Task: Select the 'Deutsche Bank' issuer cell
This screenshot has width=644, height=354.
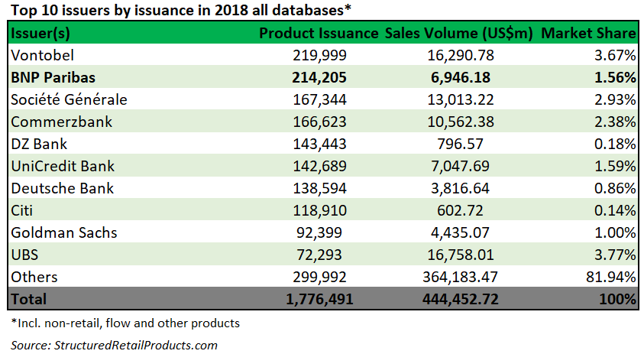Action: (63, 188)
